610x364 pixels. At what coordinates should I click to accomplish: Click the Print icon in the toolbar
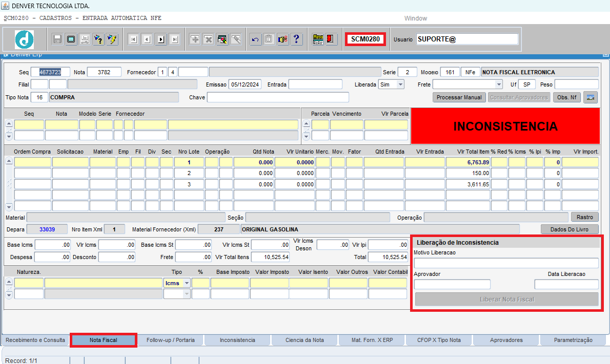point(85,39)
